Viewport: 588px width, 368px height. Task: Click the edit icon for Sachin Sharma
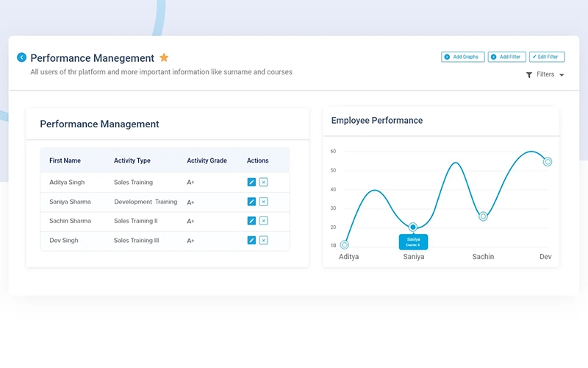251,221
